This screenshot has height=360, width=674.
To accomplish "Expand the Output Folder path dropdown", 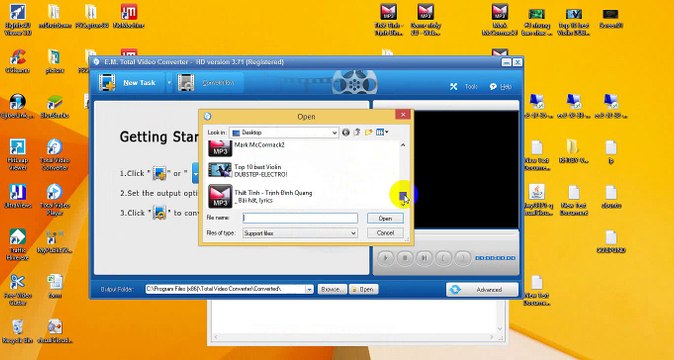I will click(309, 290).
